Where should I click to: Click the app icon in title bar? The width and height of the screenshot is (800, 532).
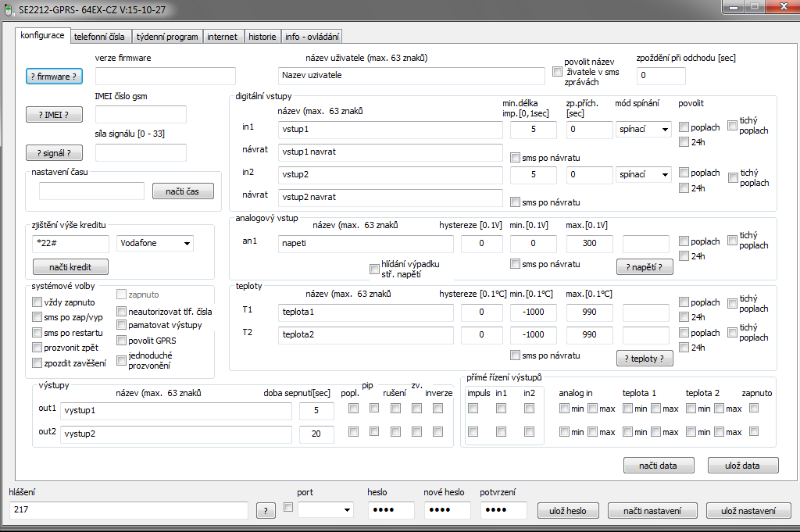[x=9, y=9]
